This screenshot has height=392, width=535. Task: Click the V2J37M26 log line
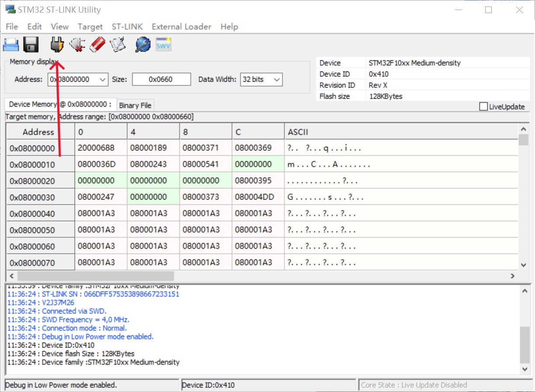(41, 303)
